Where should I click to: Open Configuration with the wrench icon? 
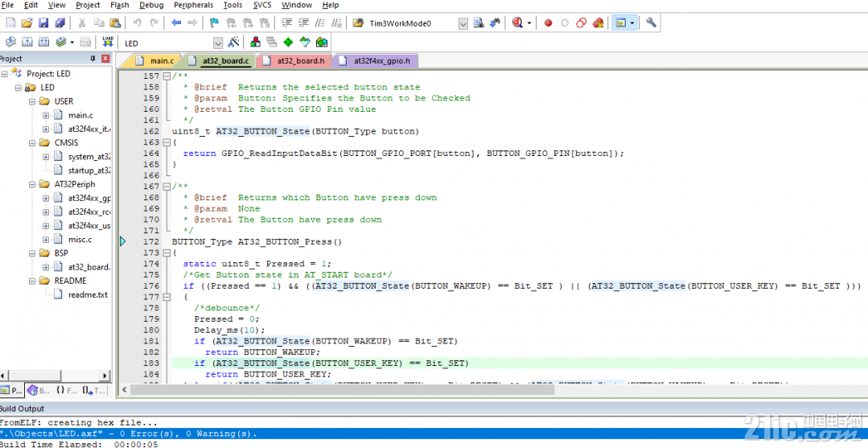651,23
